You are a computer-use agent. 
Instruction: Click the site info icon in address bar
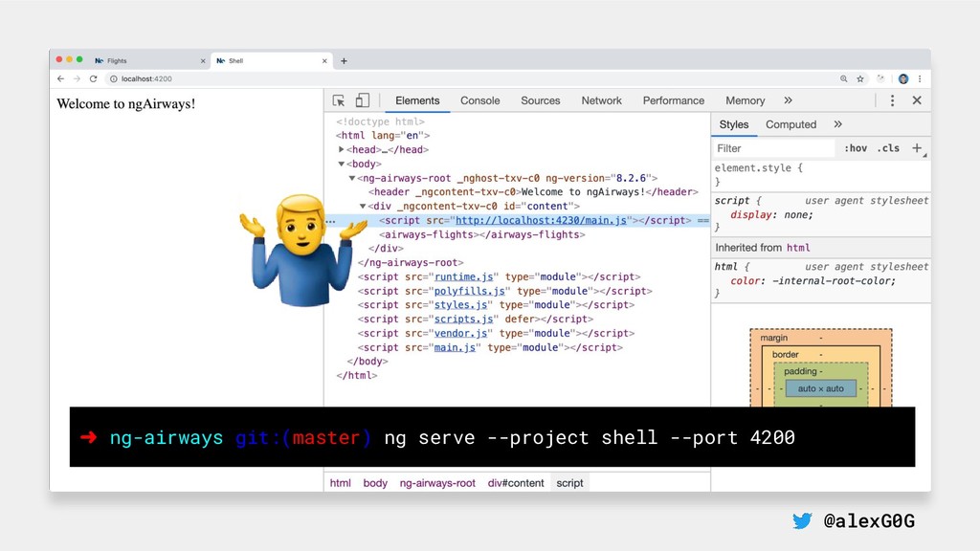(113, 78)
